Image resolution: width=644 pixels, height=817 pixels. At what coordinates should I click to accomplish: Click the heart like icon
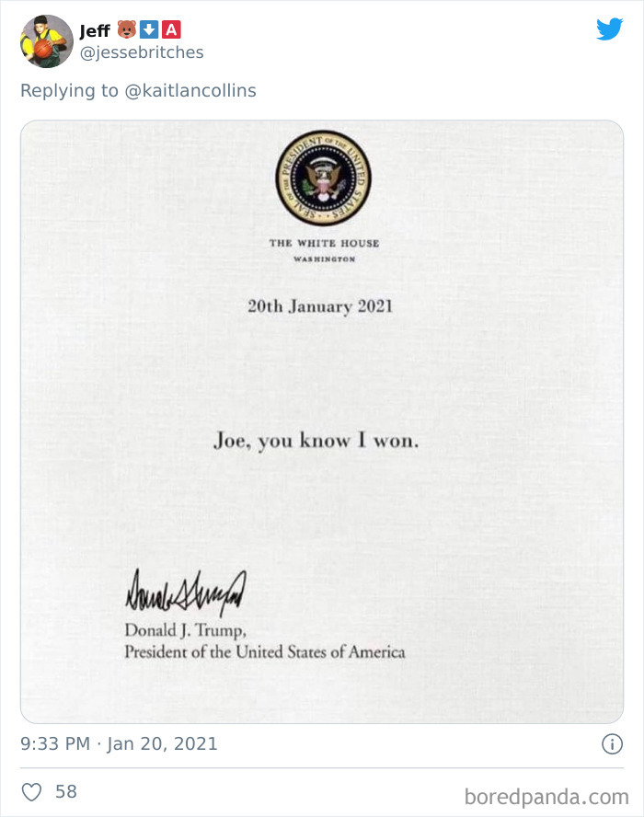pos(31,792)
